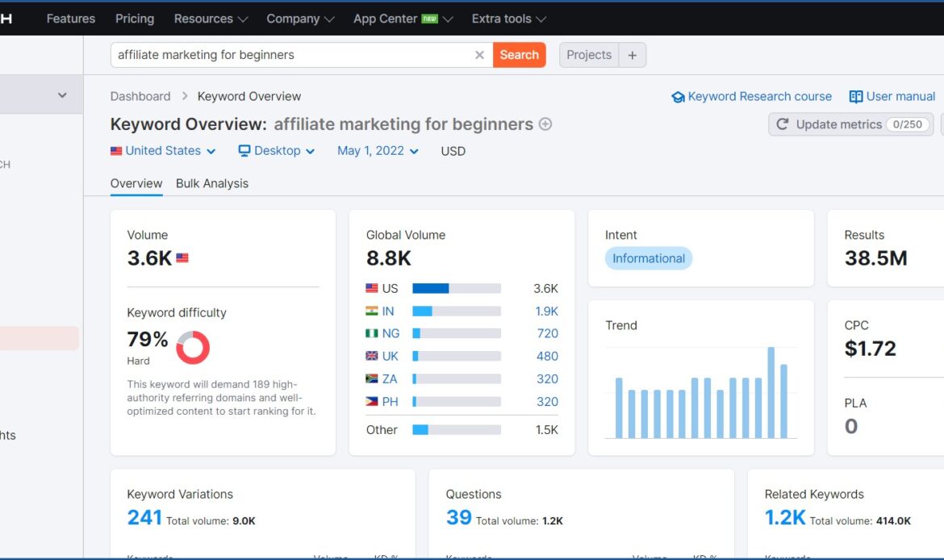Click the South Africa flag icon

(372, 378)
